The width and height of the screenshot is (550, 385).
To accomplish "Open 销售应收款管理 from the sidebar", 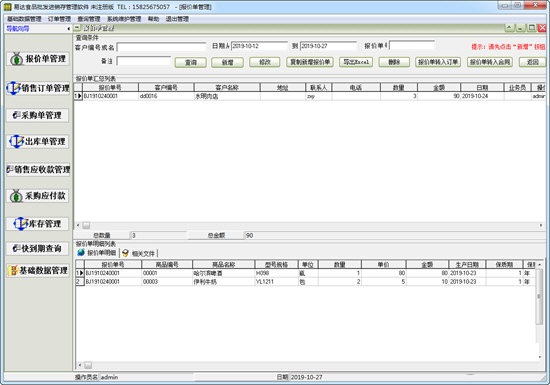I will coord(38,170).
